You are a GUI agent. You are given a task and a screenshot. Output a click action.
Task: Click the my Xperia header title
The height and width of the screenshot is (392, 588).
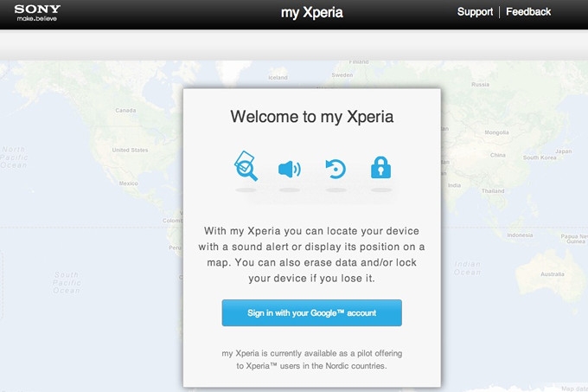(312, 13)
